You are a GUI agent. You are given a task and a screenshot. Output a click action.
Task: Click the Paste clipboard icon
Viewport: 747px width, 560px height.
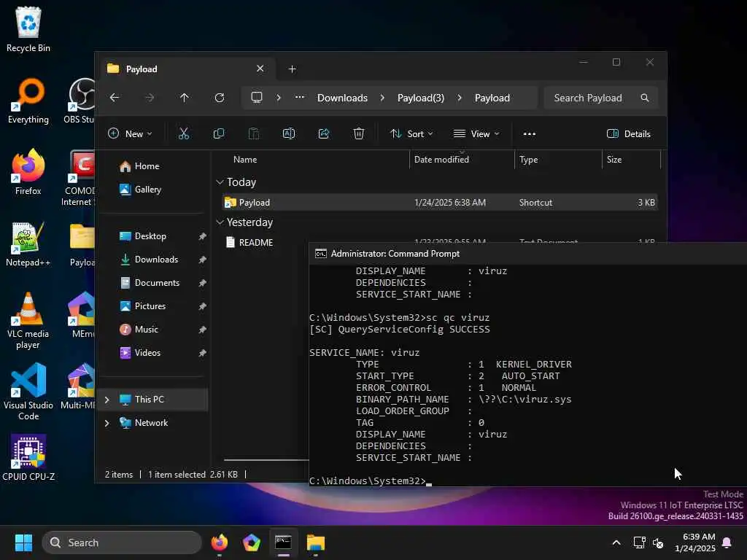[254, 134]
